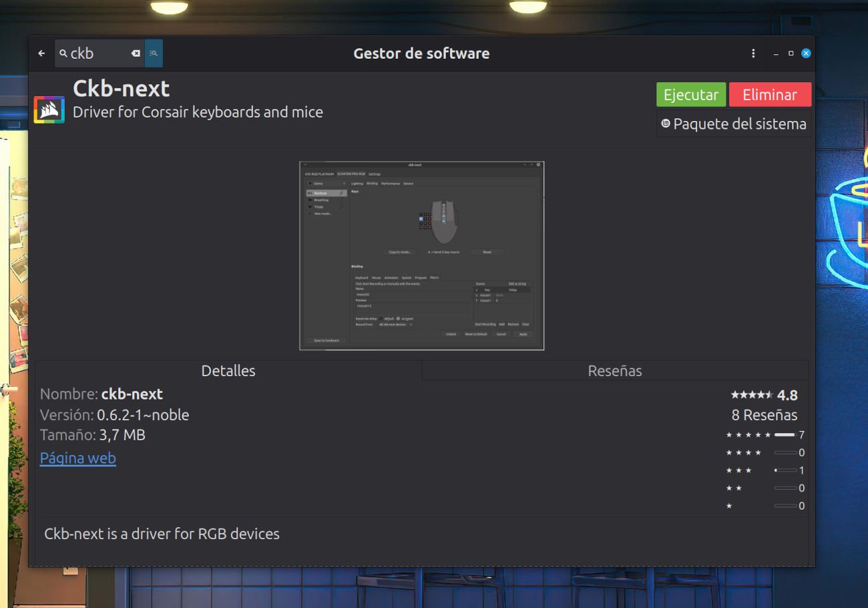Uninstall the app via the Eliminar button
The height and width of the screenshot is (608, 868).
coord(771,94)
